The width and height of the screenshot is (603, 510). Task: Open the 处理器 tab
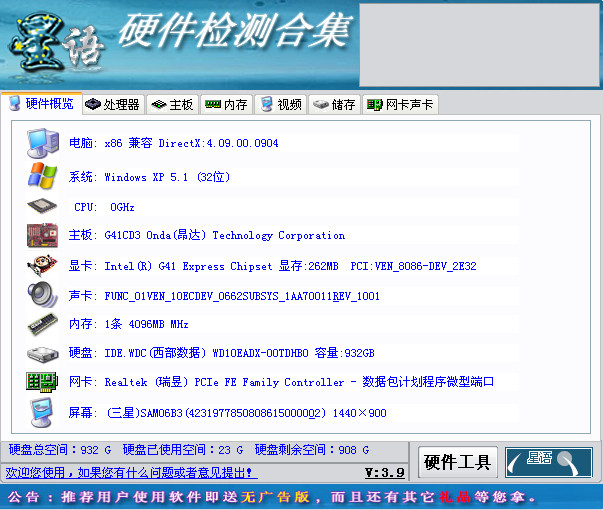pyautogui.click(x=113, y=105)
